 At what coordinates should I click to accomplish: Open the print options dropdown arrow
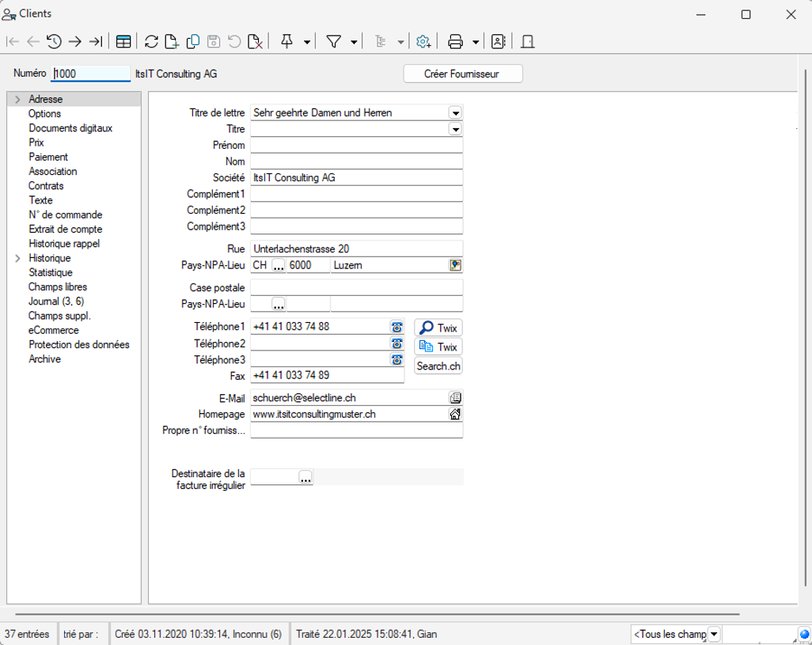click(476, 42)
